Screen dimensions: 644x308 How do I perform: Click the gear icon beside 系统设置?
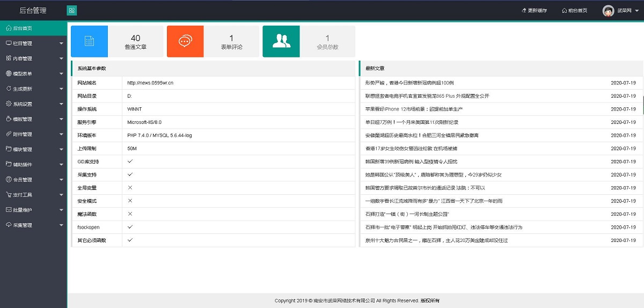(9, 104)
